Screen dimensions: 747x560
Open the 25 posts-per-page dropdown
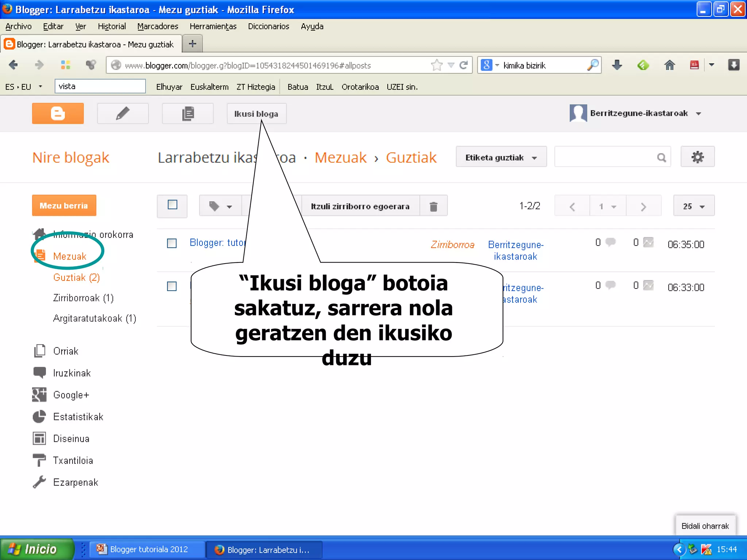tap(694, 206)
